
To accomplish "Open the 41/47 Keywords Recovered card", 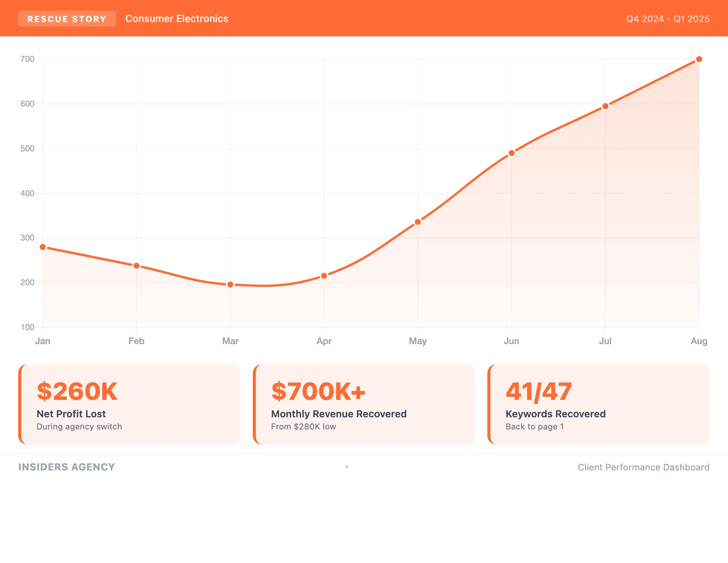I will [x=599, y=404].
